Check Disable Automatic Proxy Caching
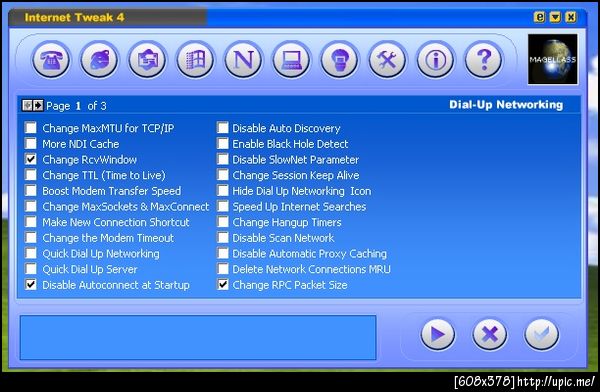600x392 pixels. (223, 253)
